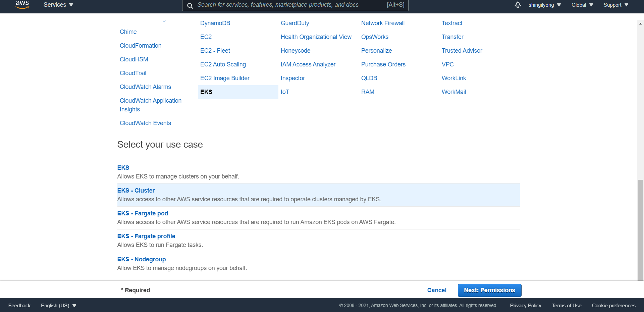Open Cookie preferences

point(613,306)
